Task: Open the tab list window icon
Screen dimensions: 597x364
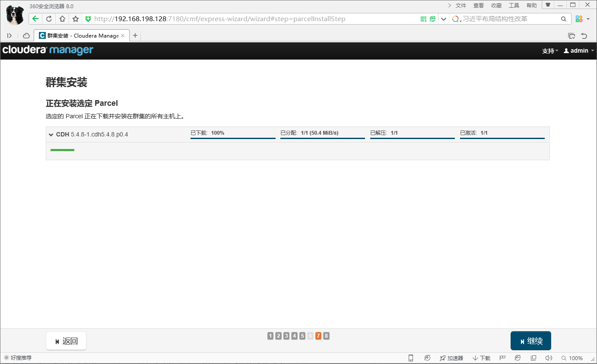Action: (572, 35)
